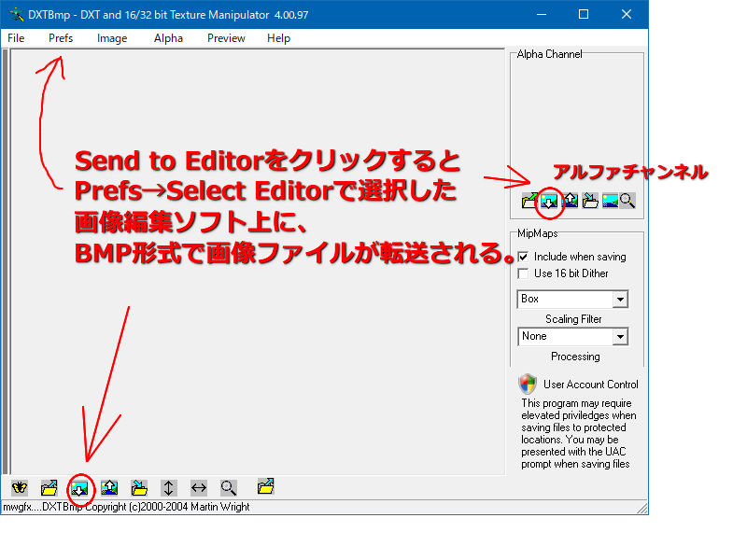Screen dimensions: 747x560
Task: Open the Image menu
Action: [x=112, y=38]
